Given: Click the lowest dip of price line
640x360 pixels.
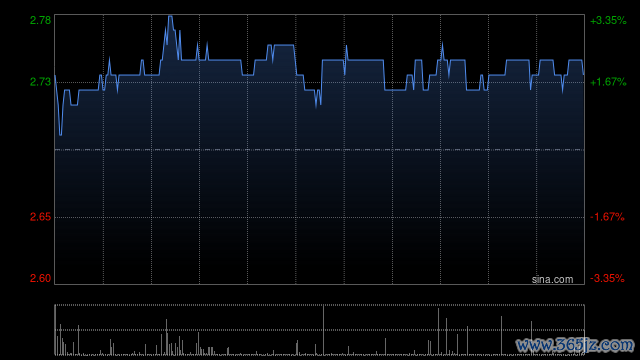Looking at the screenshot, I should coord(61,134).
